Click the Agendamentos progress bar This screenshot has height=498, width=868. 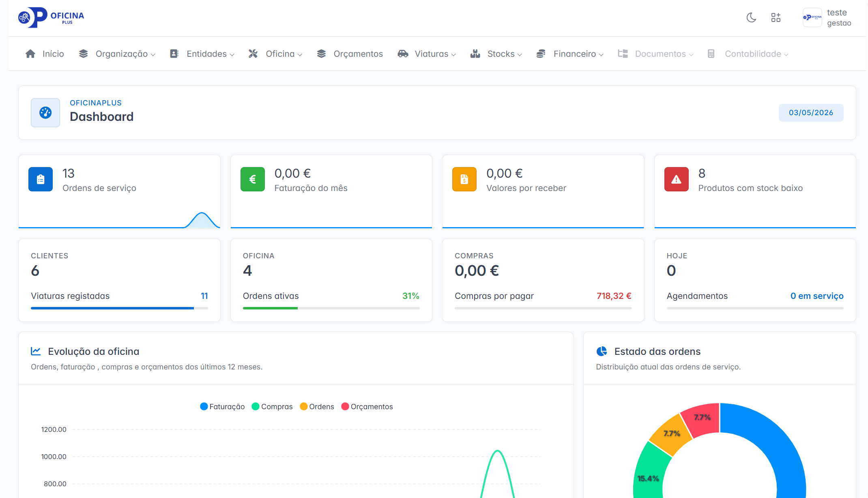(755, 308)
